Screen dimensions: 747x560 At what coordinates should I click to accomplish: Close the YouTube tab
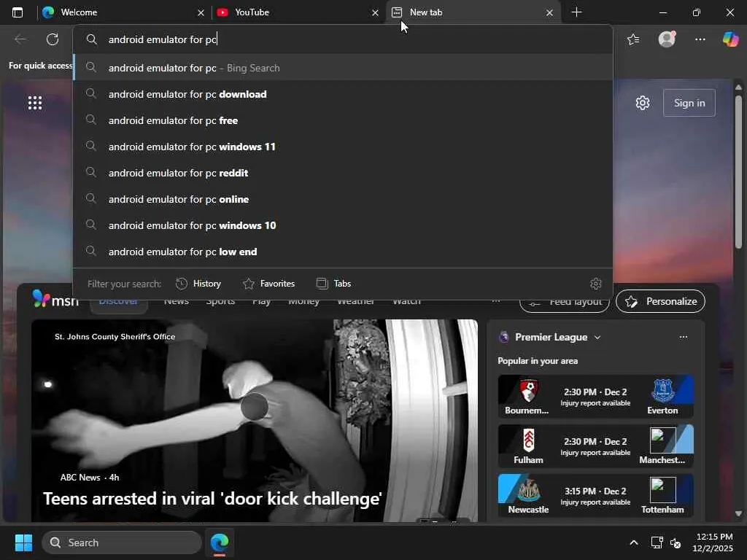[x=375, y=13]
